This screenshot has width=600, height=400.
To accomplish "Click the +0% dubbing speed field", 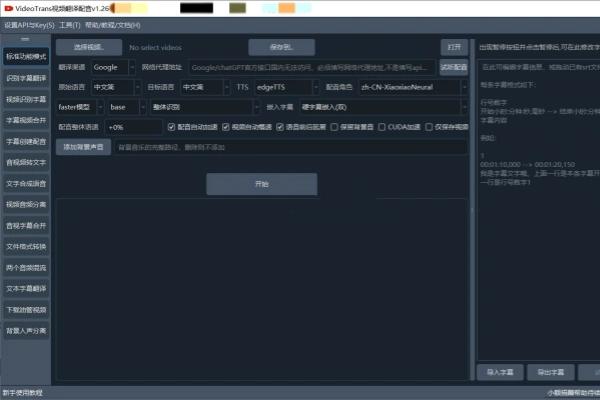I will tap(132, 127).
